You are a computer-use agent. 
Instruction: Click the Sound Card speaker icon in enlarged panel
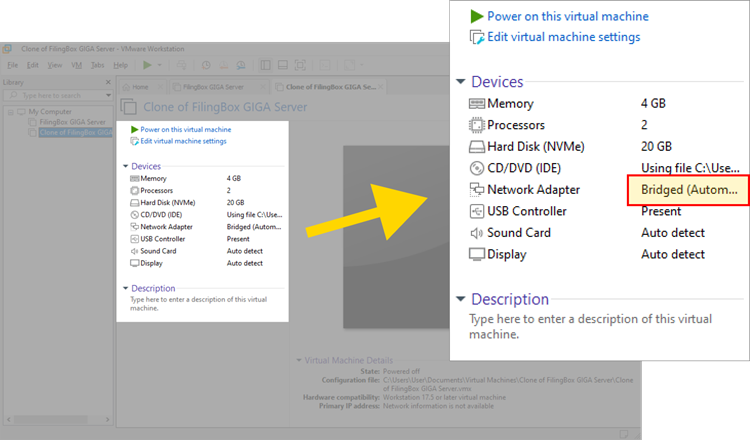coord(476,233)
